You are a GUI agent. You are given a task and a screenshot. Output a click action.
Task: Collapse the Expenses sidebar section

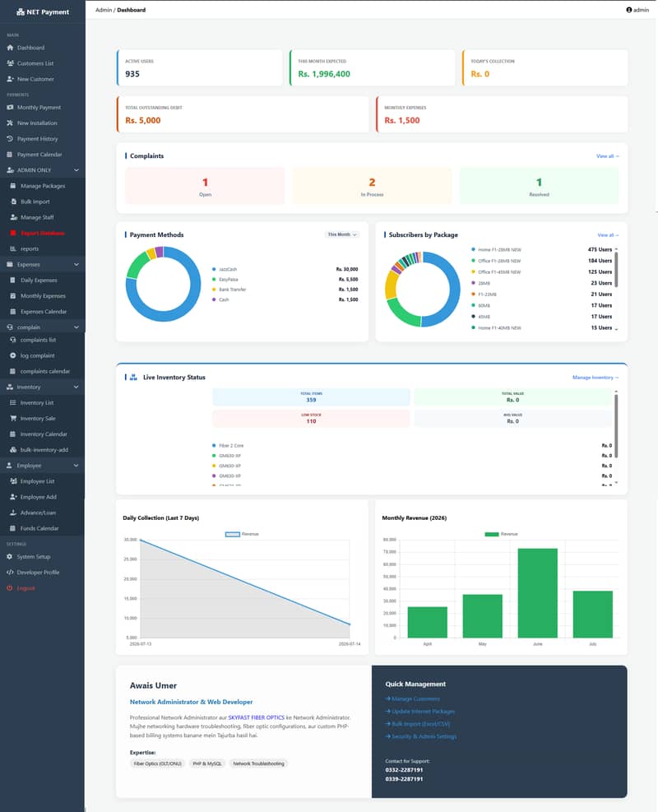(43, 264)
